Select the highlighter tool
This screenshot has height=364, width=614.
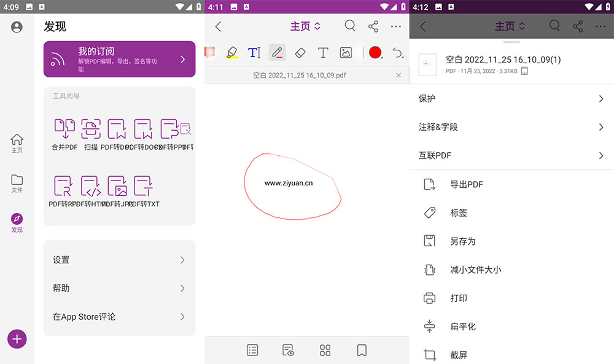tap(232, 52)
